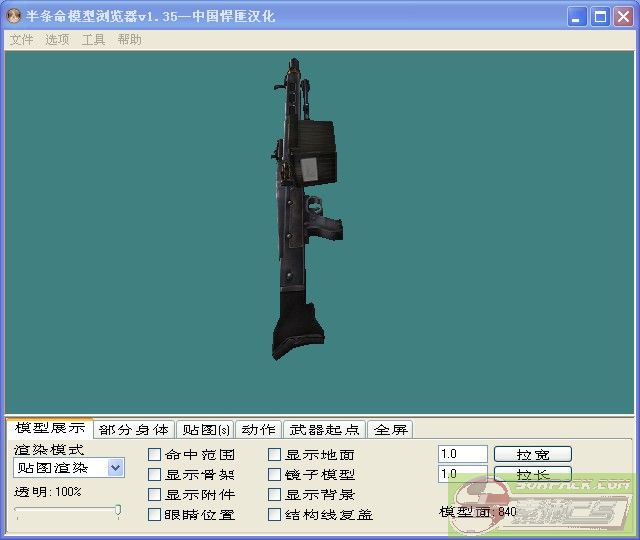640x540 pixels.
Task: Click the app icon in title bar
Action: point(14,16)
